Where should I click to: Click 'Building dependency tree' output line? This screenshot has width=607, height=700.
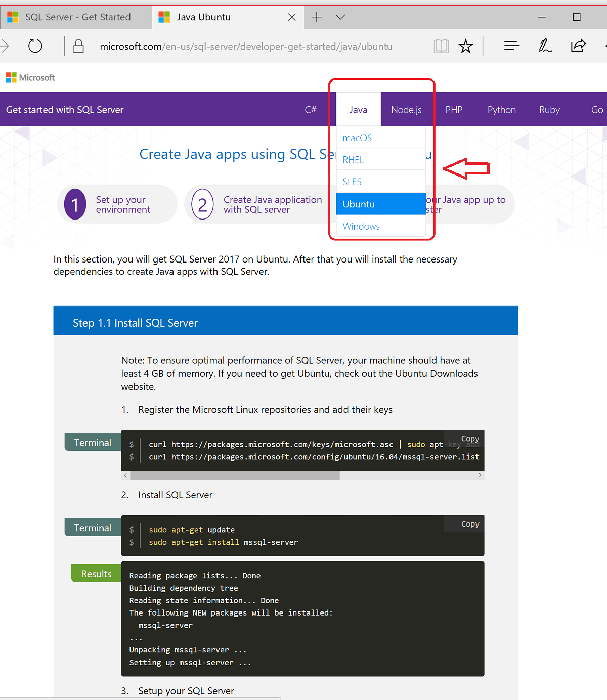pyautogui.click(x=184, y=588)
